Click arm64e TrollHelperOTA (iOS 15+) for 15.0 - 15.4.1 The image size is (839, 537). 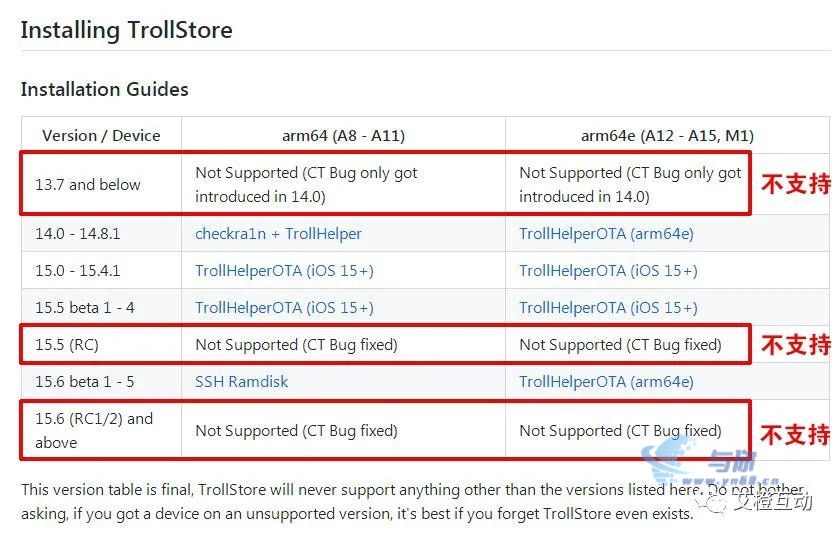[608, 271]
